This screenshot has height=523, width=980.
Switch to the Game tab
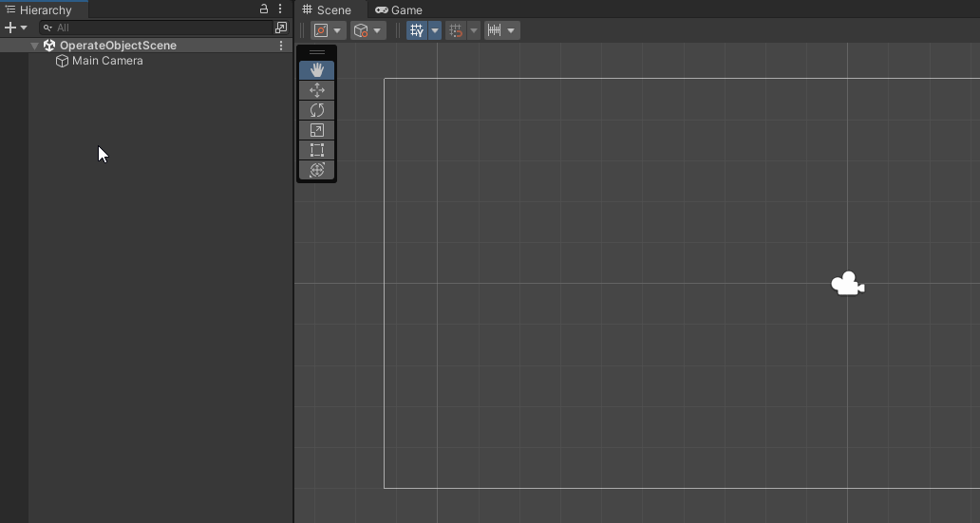[x=399, y=10]
